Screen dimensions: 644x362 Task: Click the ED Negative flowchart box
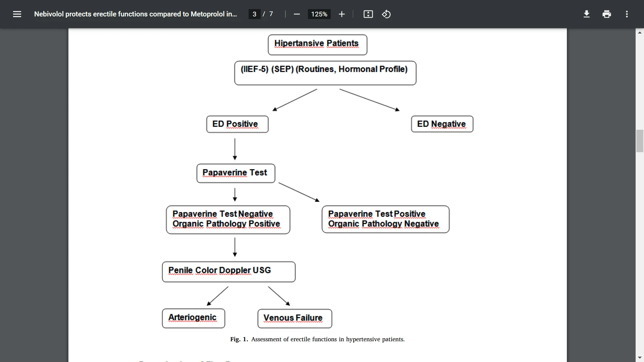[442, 123]
